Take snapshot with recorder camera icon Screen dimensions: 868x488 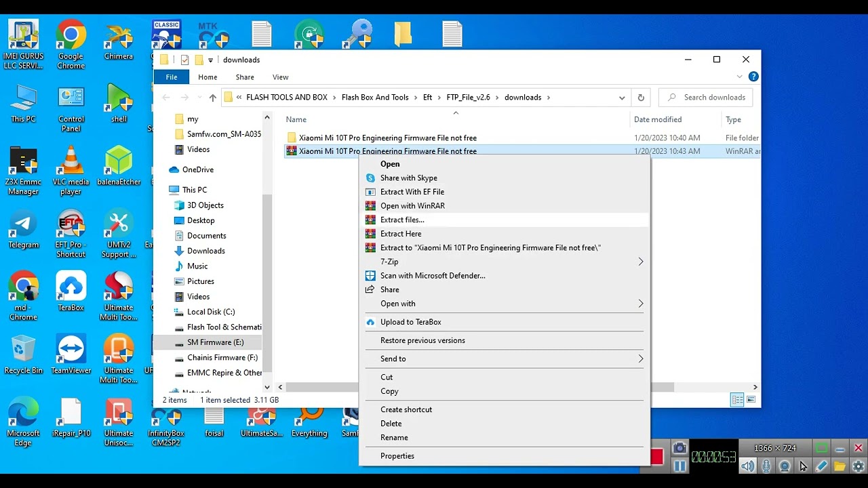(x=680, y=448)
